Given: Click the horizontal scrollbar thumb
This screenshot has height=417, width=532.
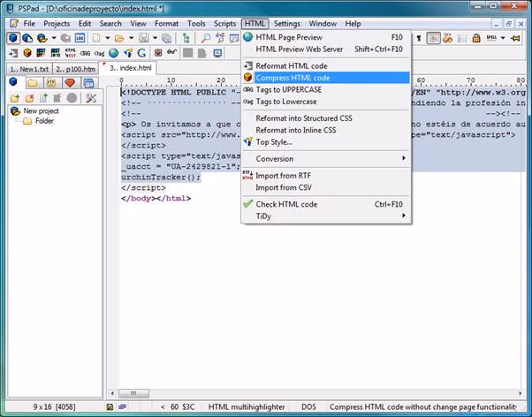Looking at the screenshot, I should [133, 394].
